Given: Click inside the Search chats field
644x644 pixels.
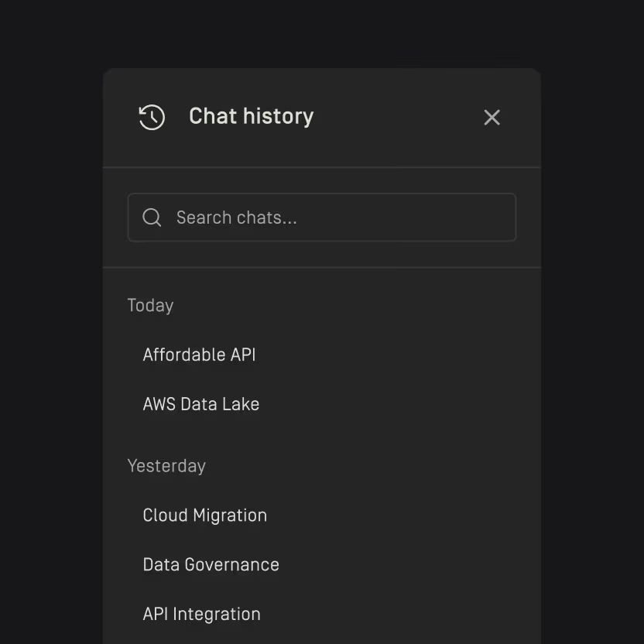Looking at the screenshot, I should [322, 218].
